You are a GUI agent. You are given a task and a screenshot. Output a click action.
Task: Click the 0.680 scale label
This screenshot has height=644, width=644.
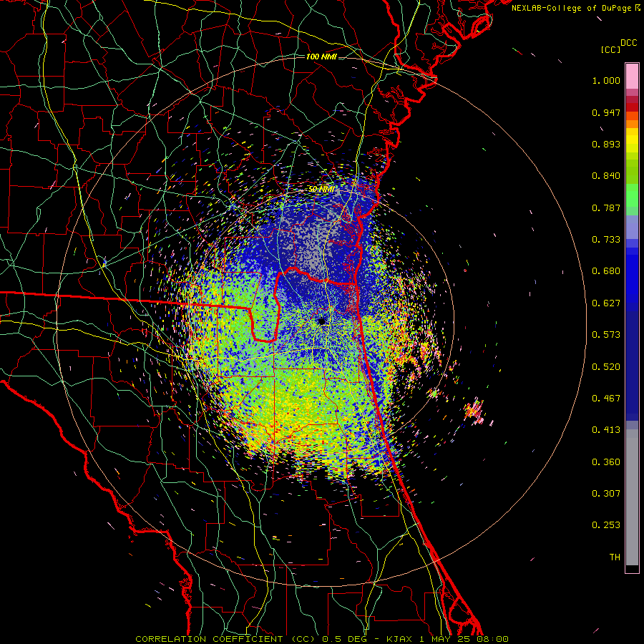(606, 271)
